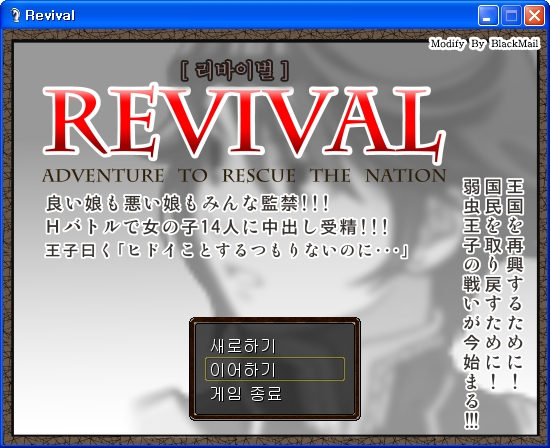Viewport: 550px width, 448px height.
Task: Click the Japanese line starting with Hバトル
Action: (217, 228)
